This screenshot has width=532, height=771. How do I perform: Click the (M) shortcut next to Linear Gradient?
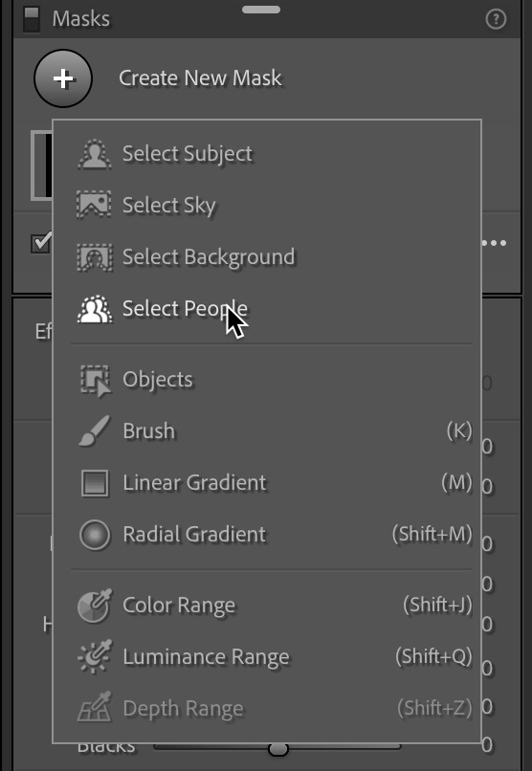pos(456,482)
